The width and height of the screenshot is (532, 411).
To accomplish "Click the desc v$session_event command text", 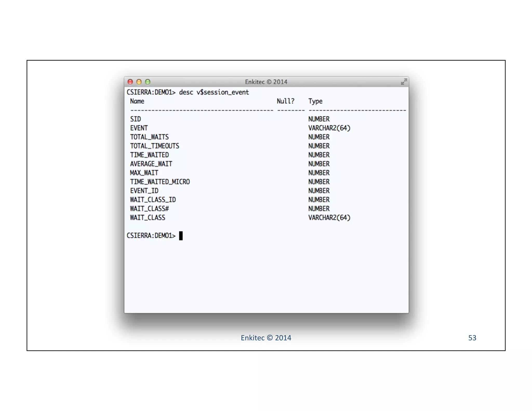I will tap(214, 92).
